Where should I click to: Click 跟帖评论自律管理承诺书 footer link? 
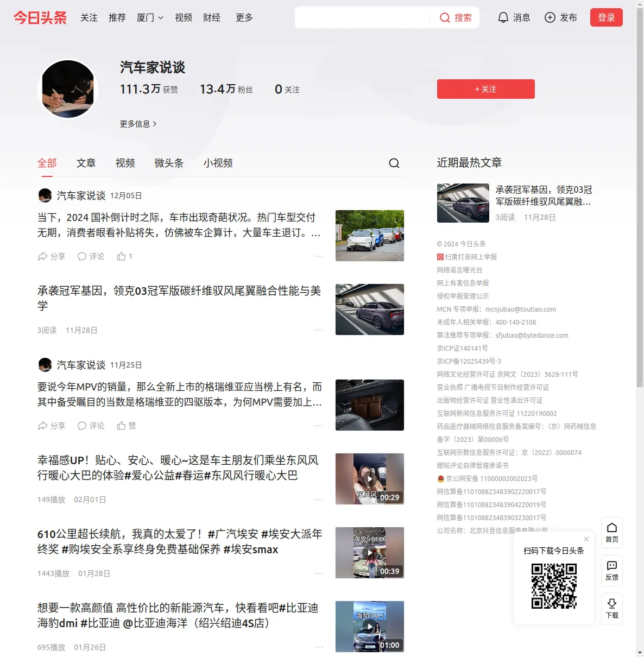472,465
